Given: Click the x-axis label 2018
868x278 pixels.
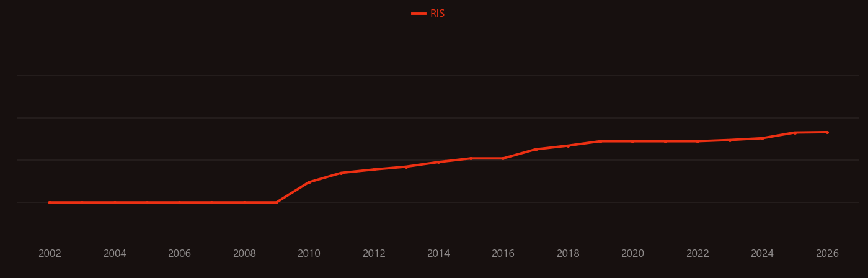Looking at the screenshot, I should click(568, 254).
